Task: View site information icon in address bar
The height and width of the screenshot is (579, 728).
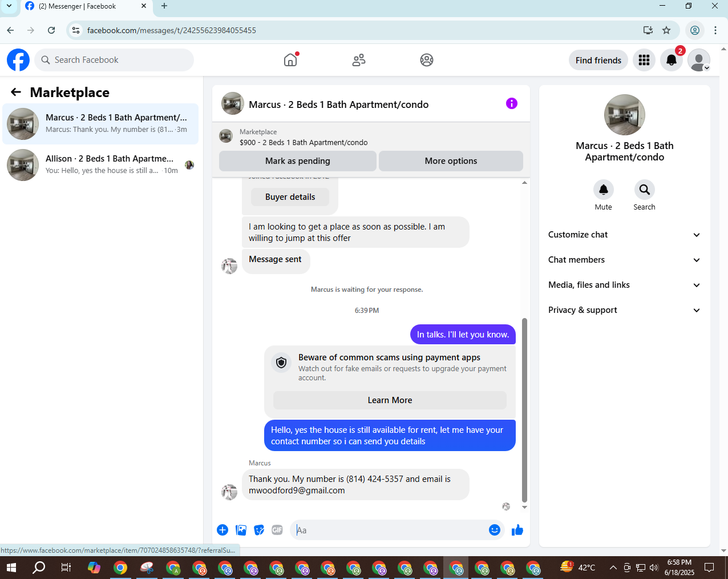Action: [x=76, y=30]
